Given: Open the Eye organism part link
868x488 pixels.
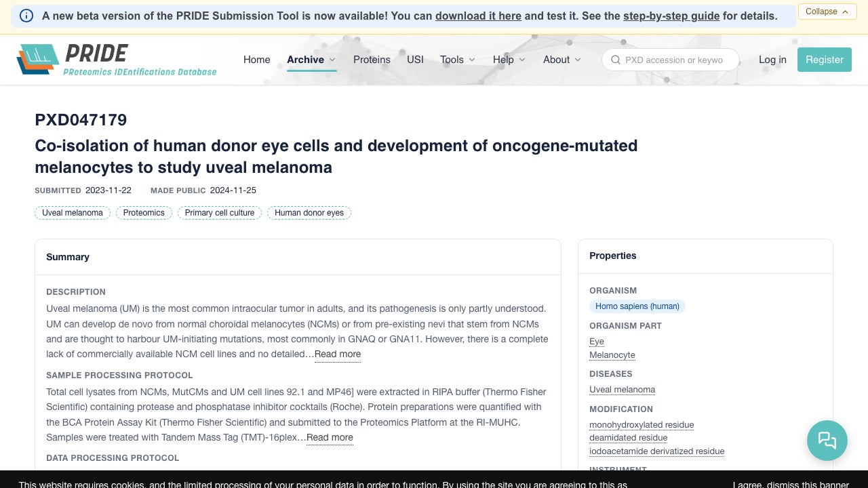Looking at the screenshot, I should tap(597, 342).
